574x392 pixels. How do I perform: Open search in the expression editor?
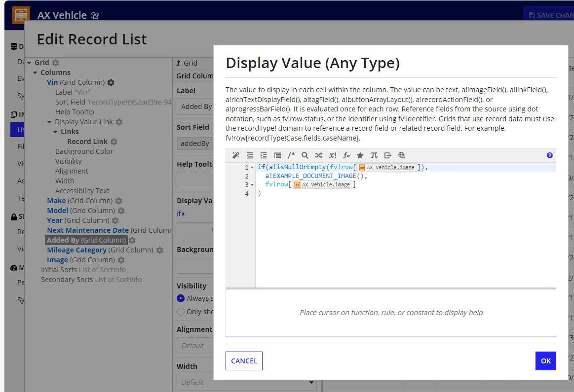[x=305, y=155]
